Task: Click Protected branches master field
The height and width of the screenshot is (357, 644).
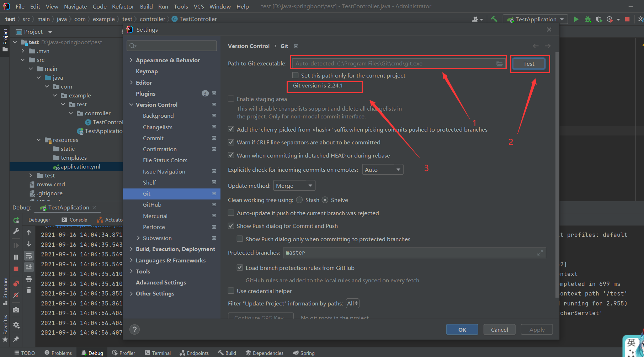Action: tap(414, 253)
